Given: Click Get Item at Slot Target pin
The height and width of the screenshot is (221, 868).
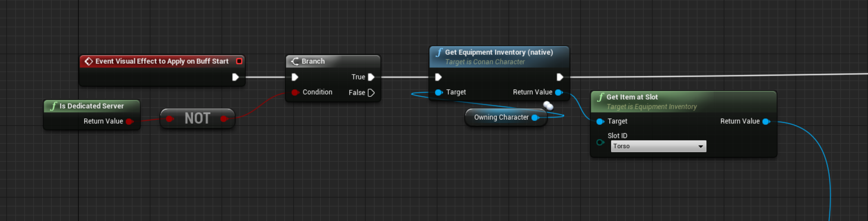Looking at the screenshot, I should [x=600, y=121].
